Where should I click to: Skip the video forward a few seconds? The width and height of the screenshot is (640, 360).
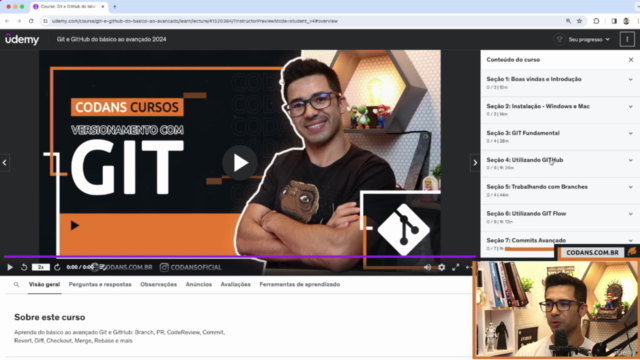pos(57,267)
